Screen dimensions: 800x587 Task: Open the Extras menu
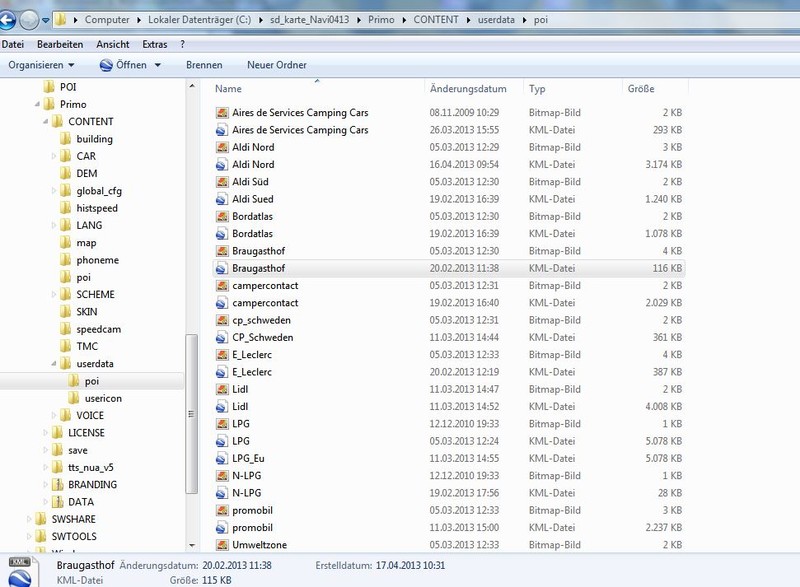click(x=154, y=45)
